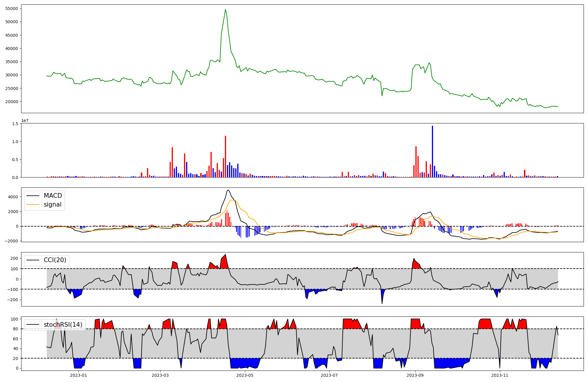Click the highest peak of the green price line
The image size is (588, 382).
(225, 10)
